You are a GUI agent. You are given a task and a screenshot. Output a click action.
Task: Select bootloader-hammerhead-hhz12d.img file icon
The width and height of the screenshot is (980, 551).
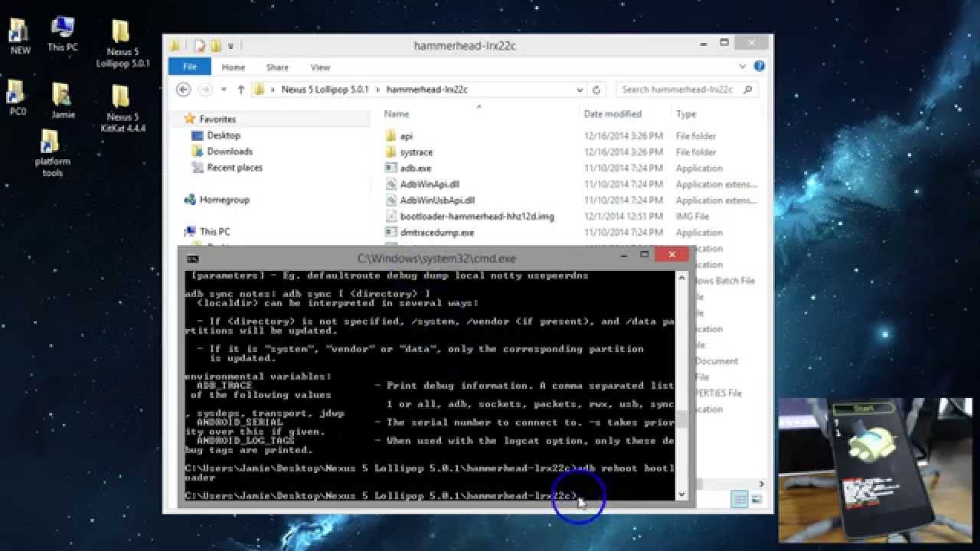(x=390, y=217)
